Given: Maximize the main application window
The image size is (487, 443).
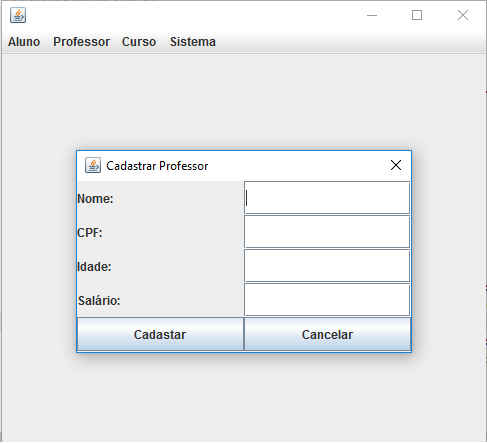Looking at the screenshot, I should (417, 15).
